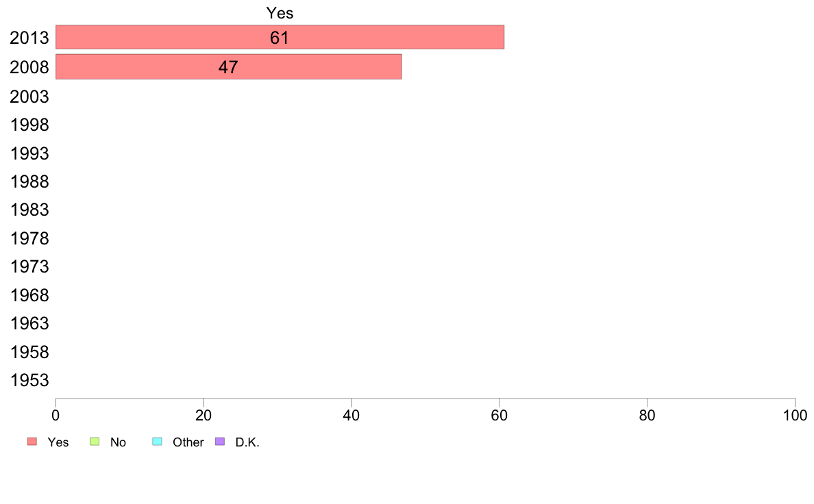Click the 2013 year label

(x=29, y=38)
